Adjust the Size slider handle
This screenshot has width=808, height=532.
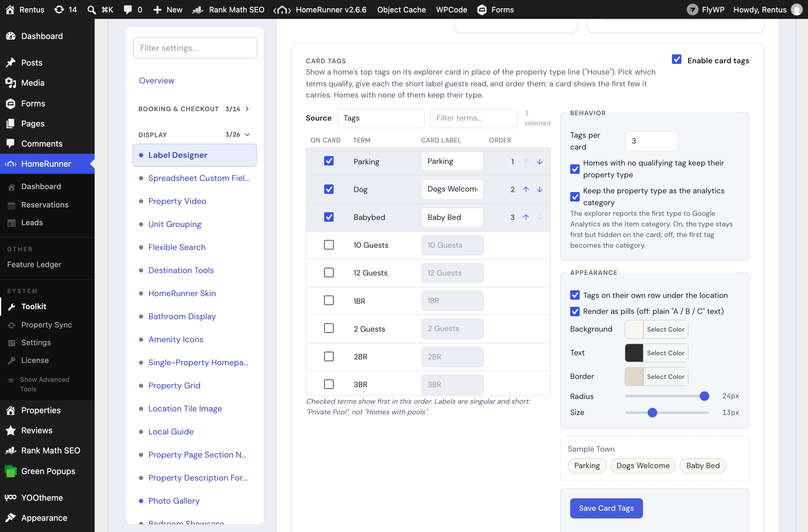coord(652,413)
